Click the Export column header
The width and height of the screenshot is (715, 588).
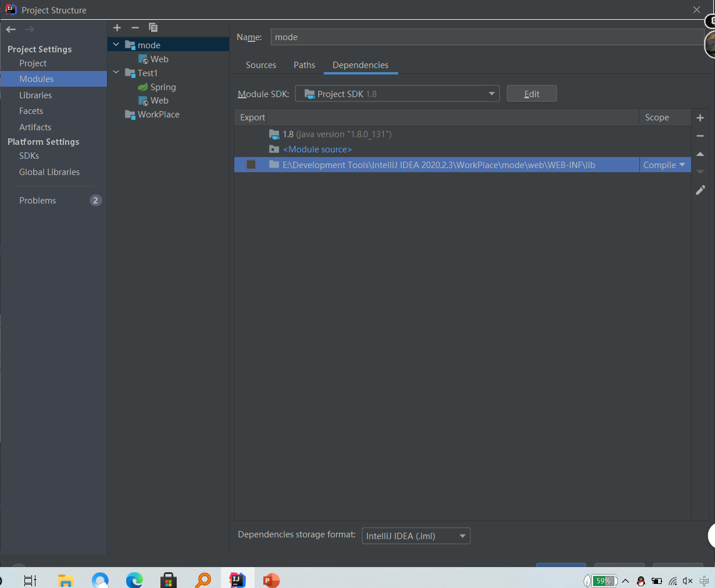coord(252,117)
